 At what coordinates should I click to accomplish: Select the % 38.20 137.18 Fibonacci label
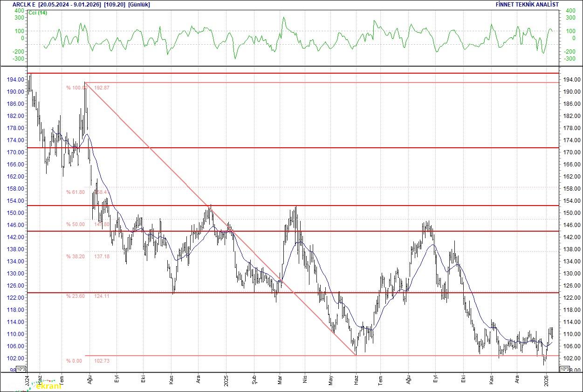pyautogui.click(x=88, y=256)
